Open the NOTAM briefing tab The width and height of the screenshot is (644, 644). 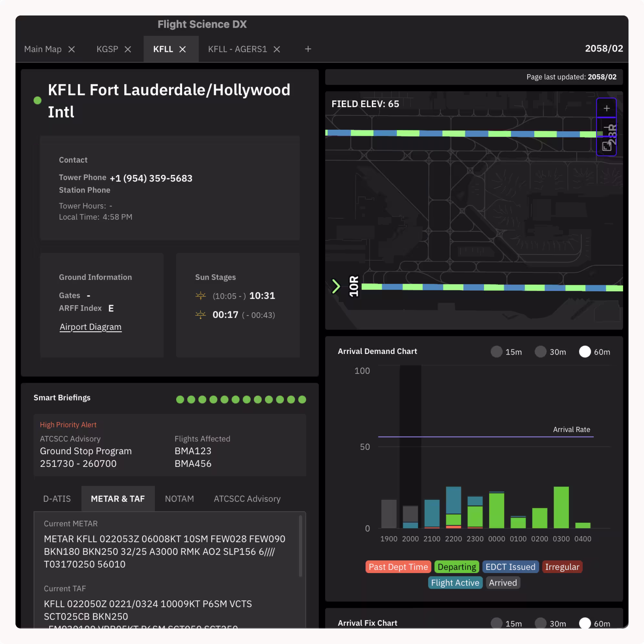pos(179,499)
